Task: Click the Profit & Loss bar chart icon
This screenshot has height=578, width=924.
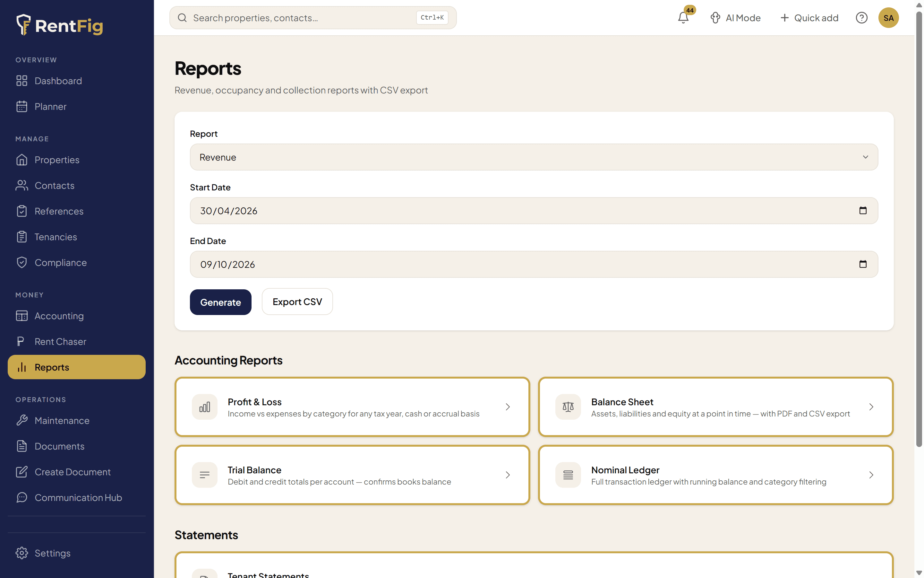Action: tap(205, 407)
